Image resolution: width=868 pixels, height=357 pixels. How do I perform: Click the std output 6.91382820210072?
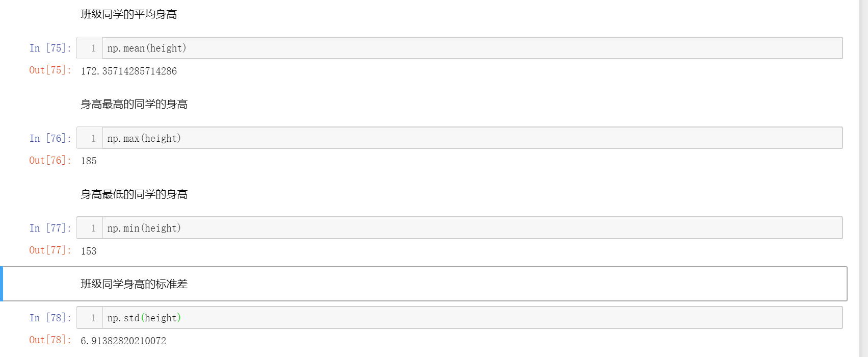[x=123, y=341]
